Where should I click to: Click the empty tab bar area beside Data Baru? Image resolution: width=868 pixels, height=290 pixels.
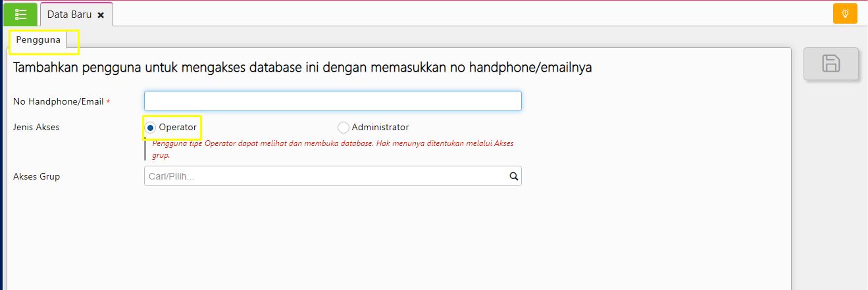pyautogui.click(x=461, y=14)
